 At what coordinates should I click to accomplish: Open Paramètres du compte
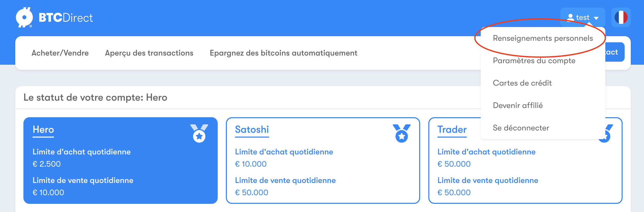tap(534, 61)
